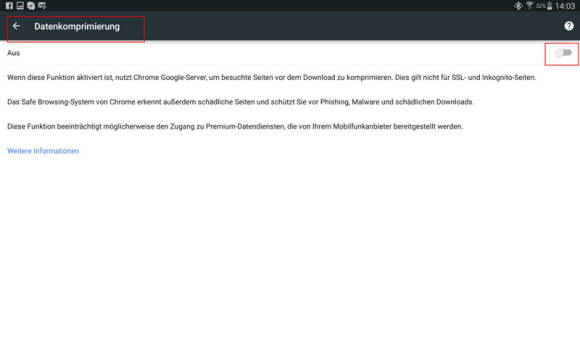Tap the 'Aus' status label
The height and width of the screenshot is (363, 580).
click(x=13, y=53)
